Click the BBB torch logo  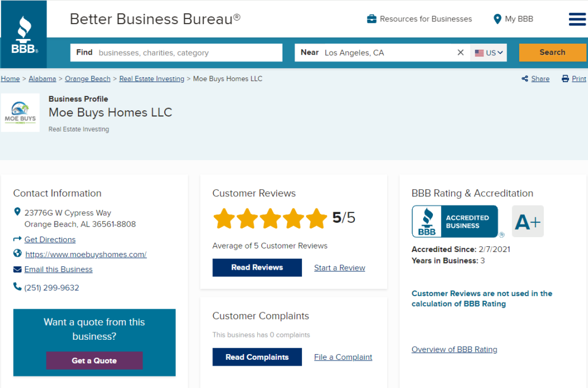point(24,34)
